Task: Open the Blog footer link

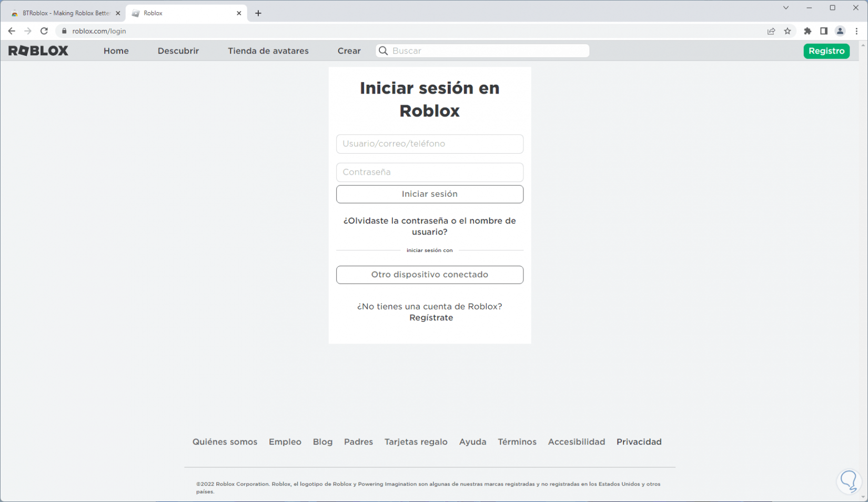Action: pyautogui.click(x=323, y=442)
